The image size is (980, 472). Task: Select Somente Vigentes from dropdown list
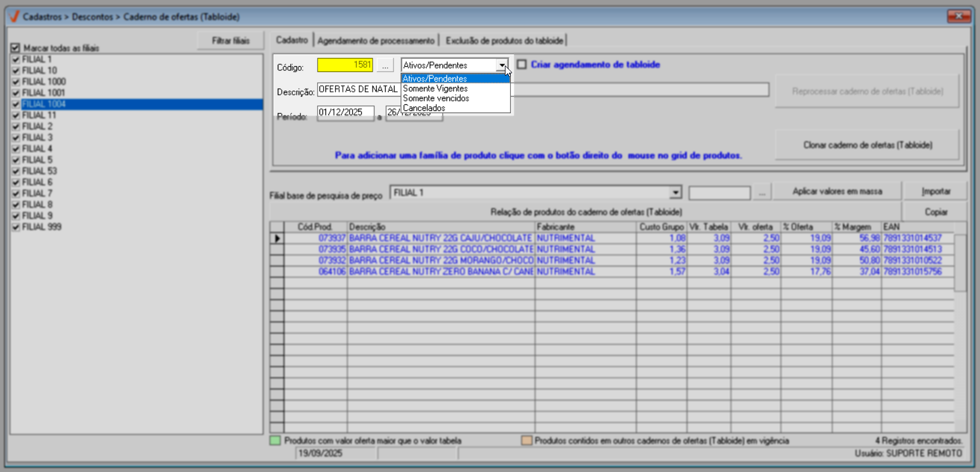click(x=435, y=88)
